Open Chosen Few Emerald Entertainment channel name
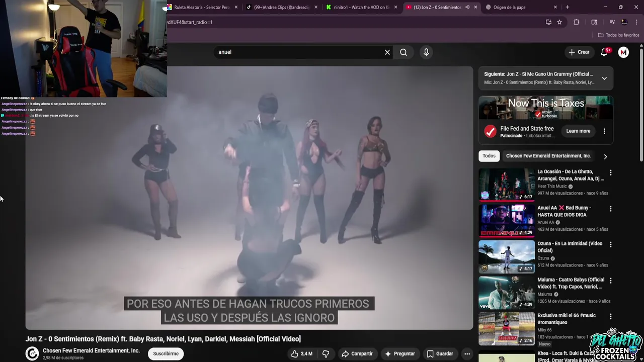 click(91, 350)
